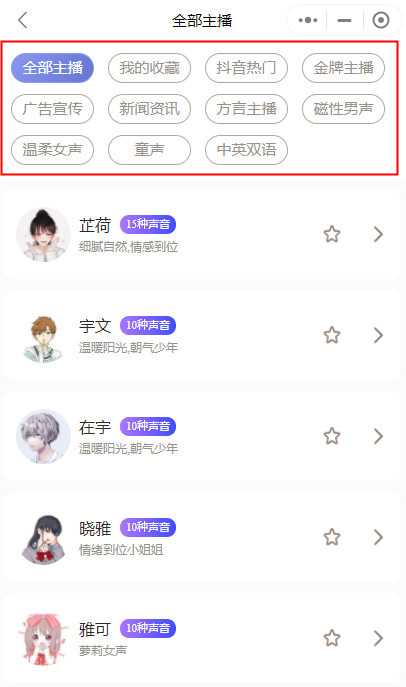Toggle the favorite star for 宇文

click(x=332, y=335)
